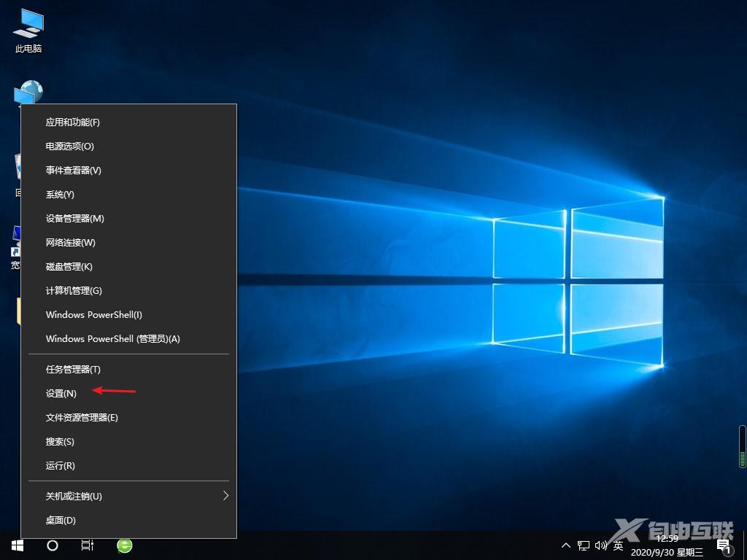Select 计算机管理(G)

tap(128, 290)
